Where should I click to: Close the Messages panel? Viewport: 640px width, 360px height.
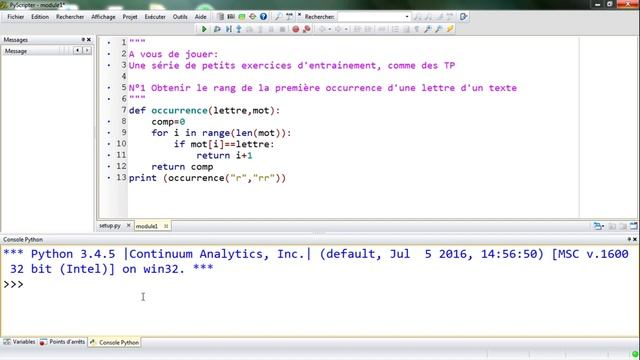[89, 40]
